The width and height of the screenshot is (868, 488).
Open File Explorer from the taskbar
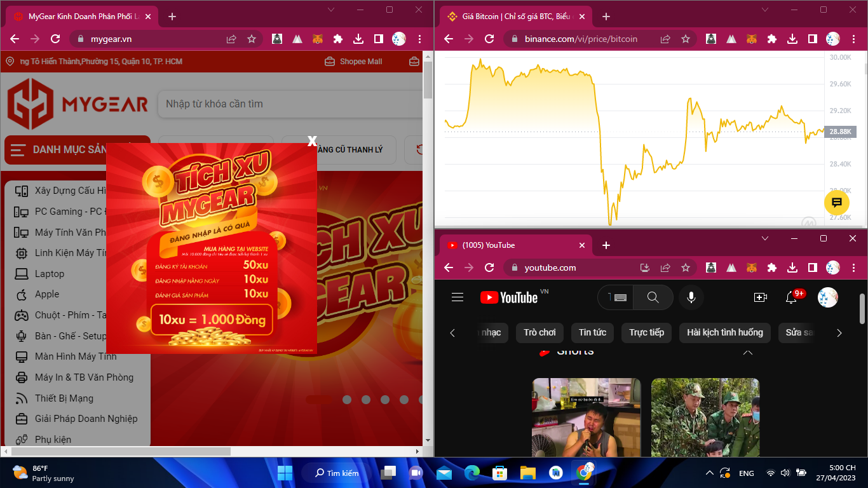(528, 473)
